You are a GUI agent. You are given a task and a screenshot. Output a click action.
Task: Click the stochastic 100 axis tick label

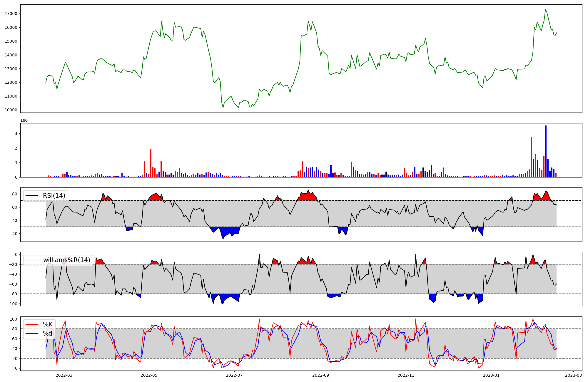(x=13, y=319)
